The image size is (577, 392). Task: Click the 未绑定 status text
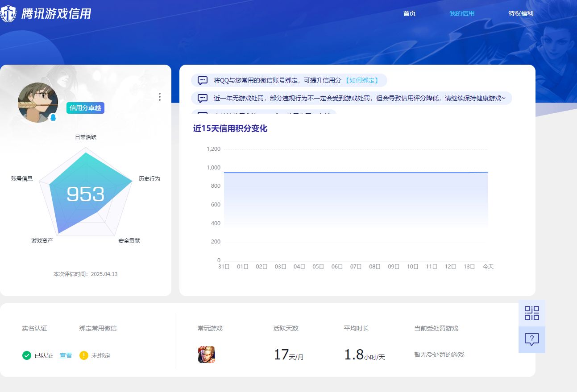pos(101,355)
